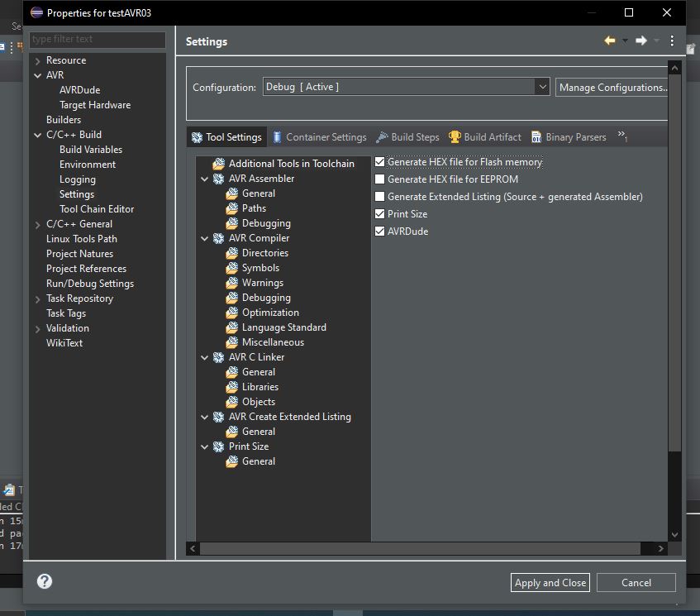The width and height of the screenshot is (700, 616).
Task: Click the horizontal scrollbar at bottom
Action: pyautogui.click(x=420, y=548)
